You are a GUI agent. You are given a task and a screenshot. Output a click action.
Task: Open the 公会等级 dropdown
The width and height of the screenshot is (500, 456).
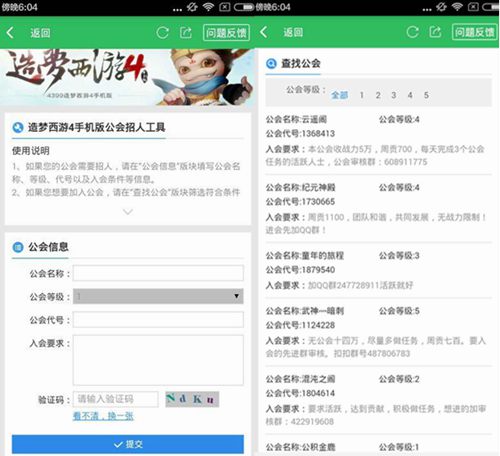158,296
